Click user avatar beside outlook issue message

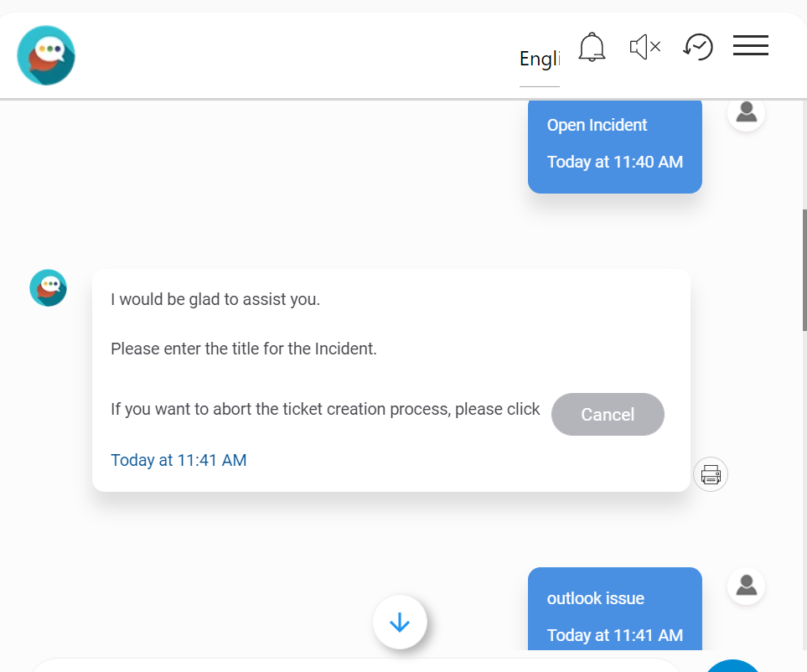tap(746, 586)
